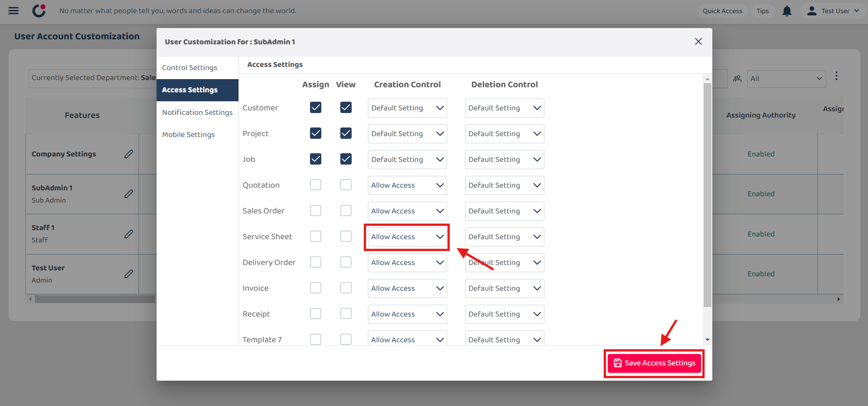Open the notifications bell
Image resolution: width=868 pixels, height=406 pixels.
pyautogui.click(x=787, y=11)
